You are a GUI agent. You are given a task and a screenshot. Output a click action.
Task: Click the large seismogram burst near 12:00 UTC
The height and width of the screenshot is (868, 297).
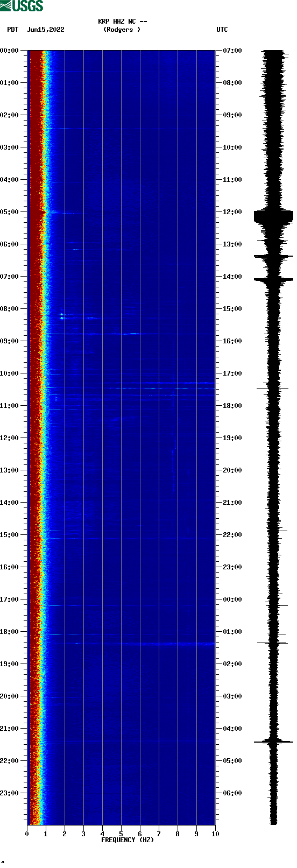273,217
